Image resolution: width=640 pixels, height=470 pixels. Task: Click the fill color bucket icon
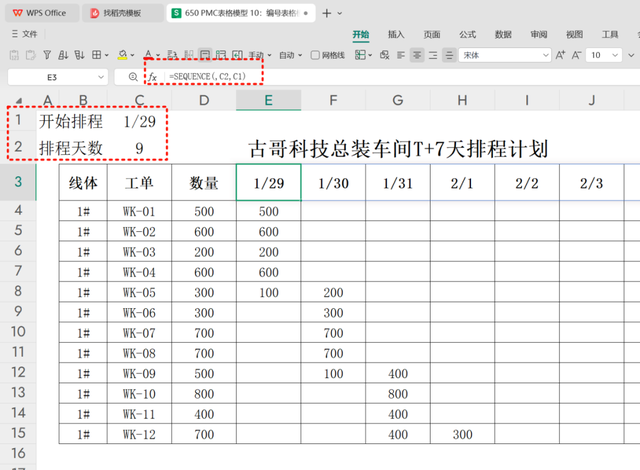pyautogui.click(x=122, y=55)
